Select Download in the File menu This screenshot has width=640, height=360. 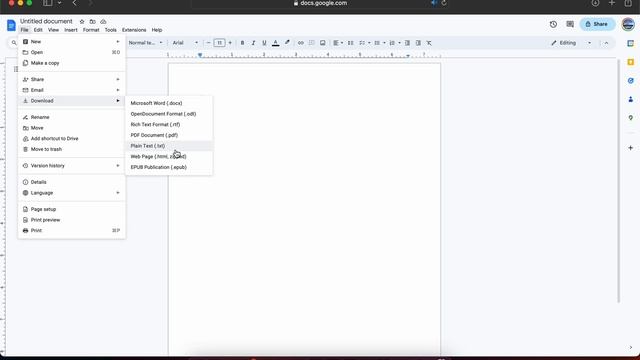point(72,100)
